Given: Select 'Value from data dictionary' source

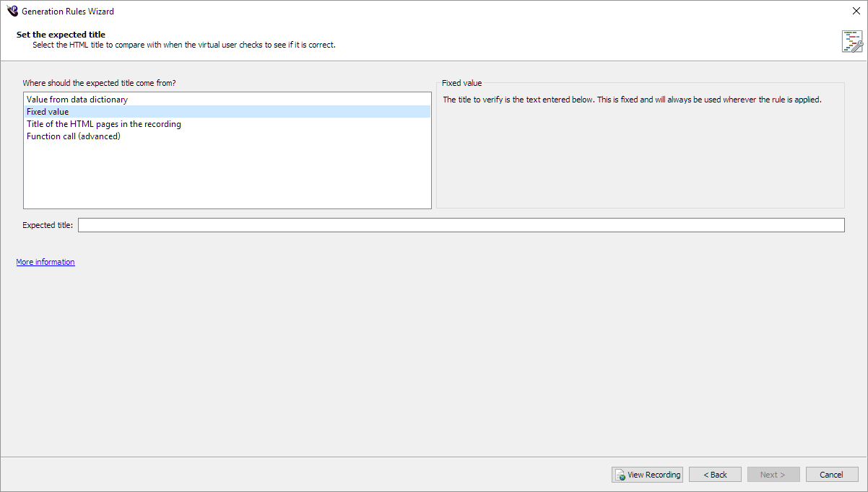Looking at the screenshot, I should [x=77, y=100].
